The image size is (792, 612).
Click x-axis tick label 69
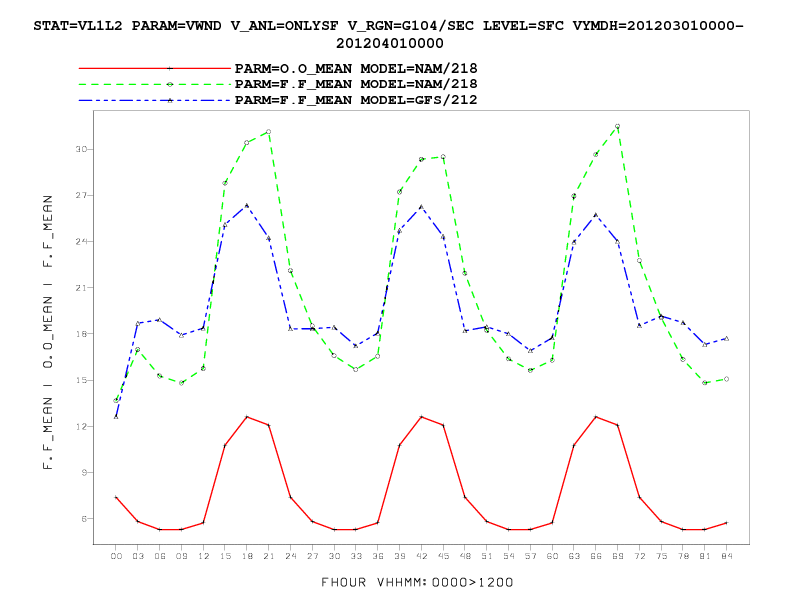(618, 556)
